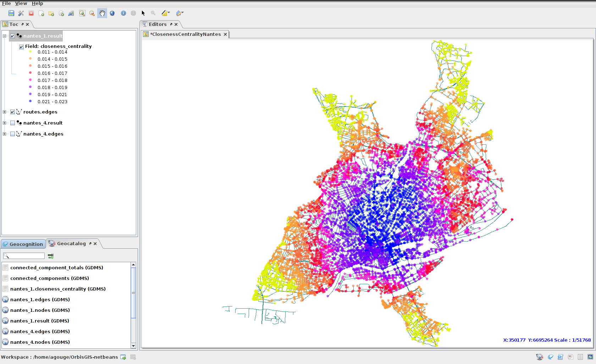Image resolution: width=596 pixels, height=364 pixels.
Task: Select nantes_1.closeness_centrality (GDMS) source
Action: click(x=58, y=289)
